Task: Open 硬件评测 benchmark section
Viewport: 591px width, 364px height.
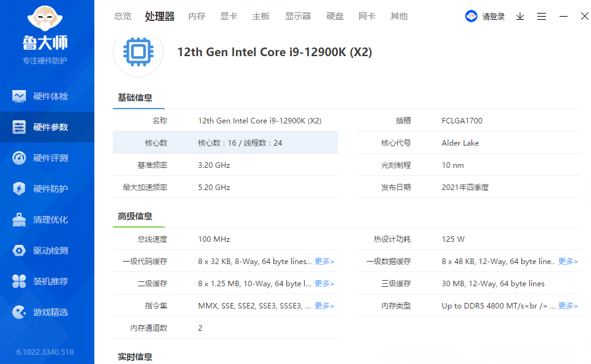Action: [x=47, y=158]
